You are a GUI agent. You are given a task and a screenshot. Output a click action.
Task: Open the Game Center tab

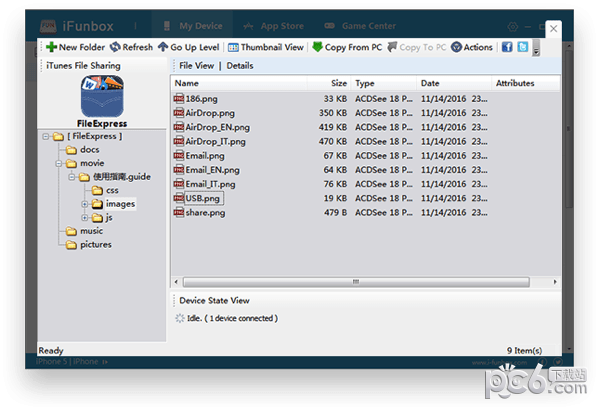point(360,26)
